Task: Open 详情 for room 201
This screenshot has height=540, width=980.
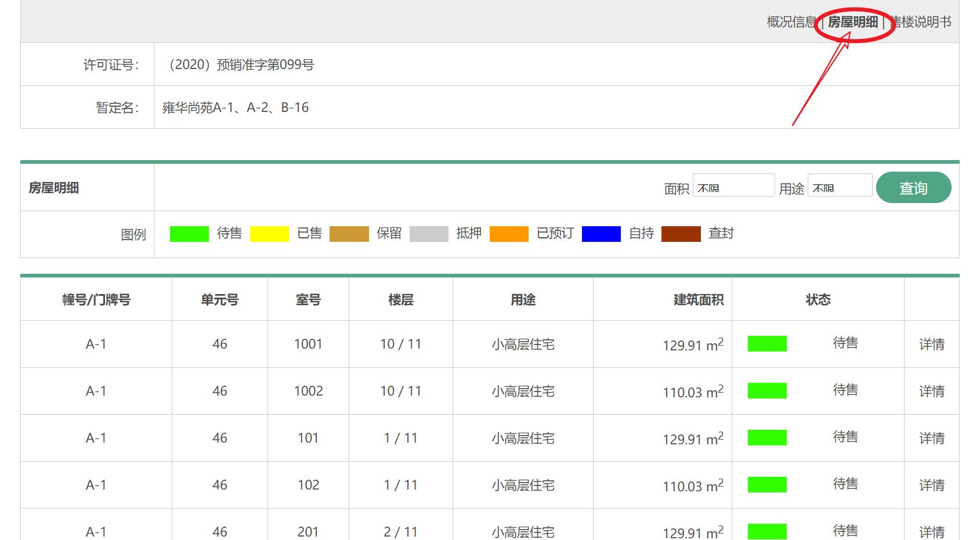Action: coord(931,531)
